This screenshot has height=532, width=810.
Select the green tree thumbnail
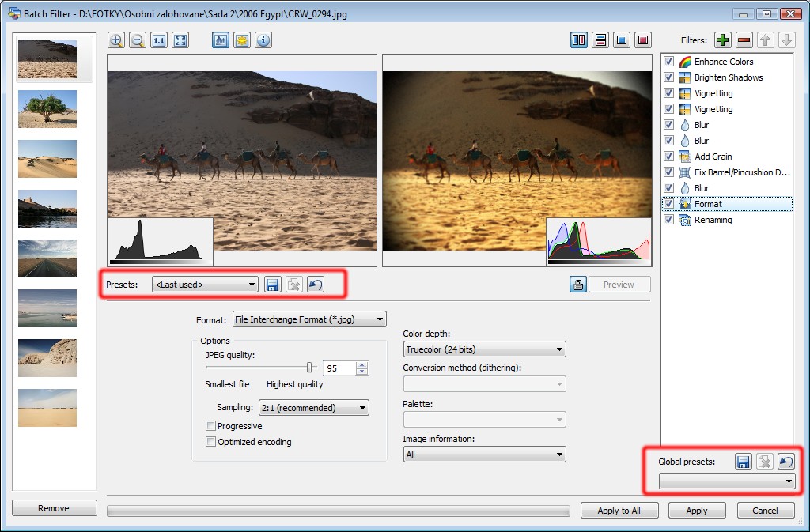click(x=47, y=109)
